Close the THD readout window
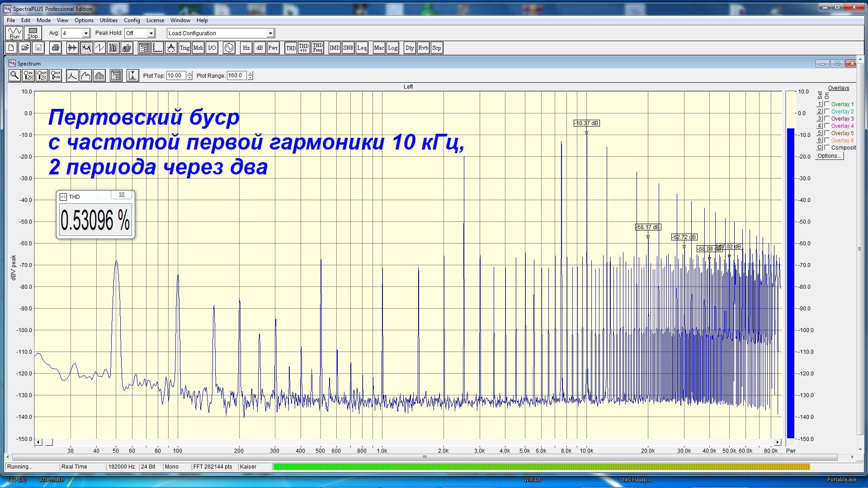The height and width of the screenshot is (488, 868). coord(122,195)
